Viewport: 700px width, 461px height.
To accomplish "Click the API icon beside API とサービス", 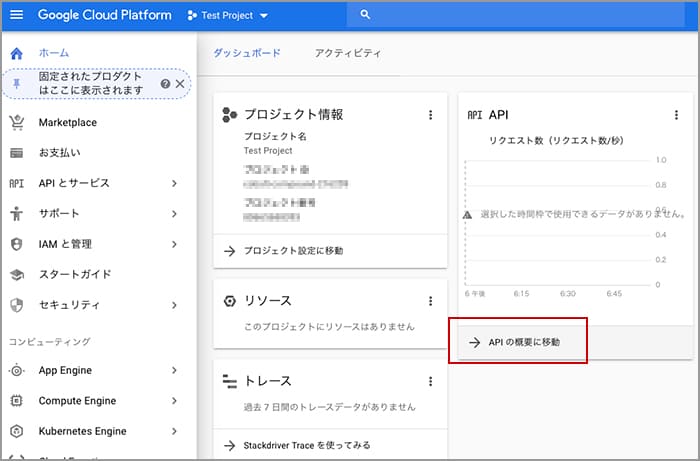I will 17,183.
